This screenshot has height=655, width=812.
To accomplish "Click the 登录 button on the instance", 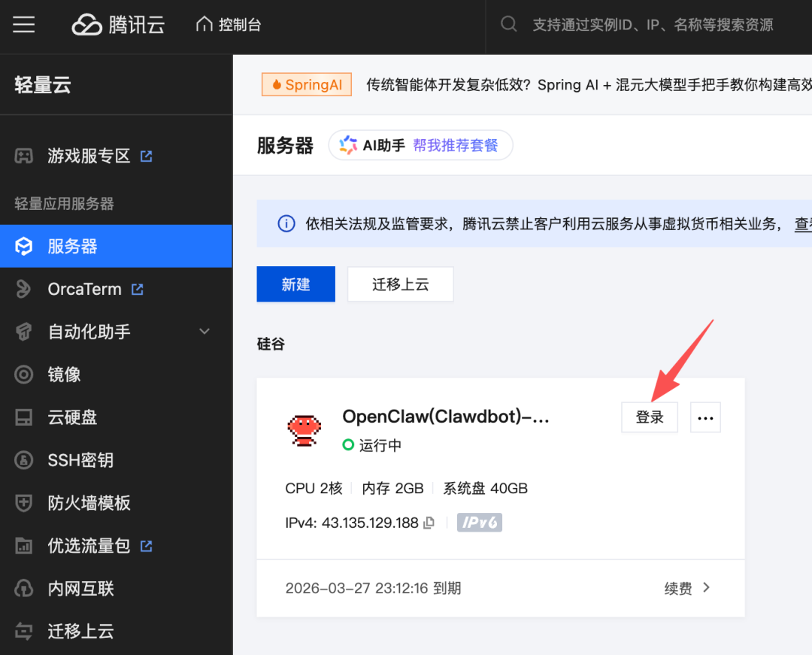I will point(649,417).
